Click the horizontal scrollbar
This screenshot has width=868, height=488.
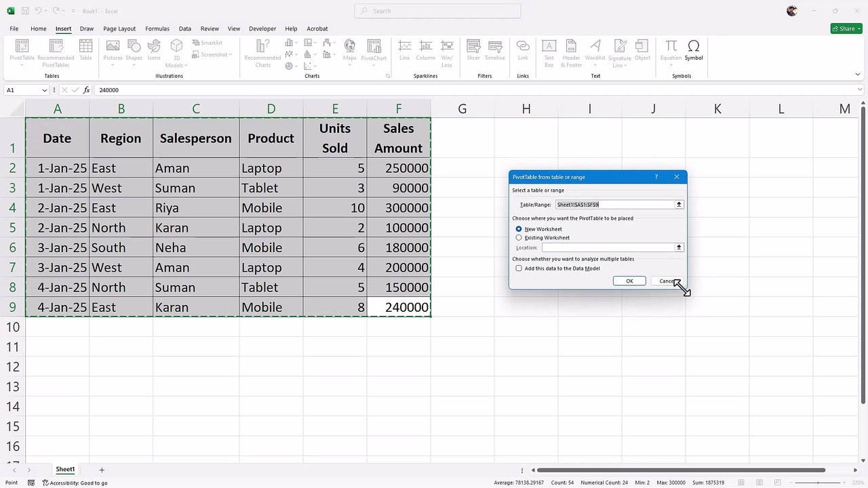pos(682,470)
